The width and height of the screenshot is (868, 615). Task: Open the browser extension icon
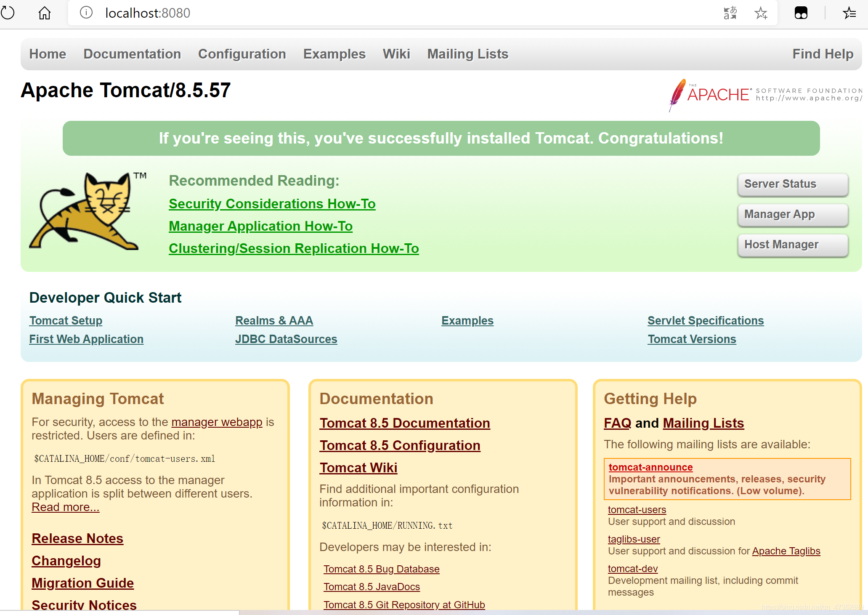tap(801, 13)
